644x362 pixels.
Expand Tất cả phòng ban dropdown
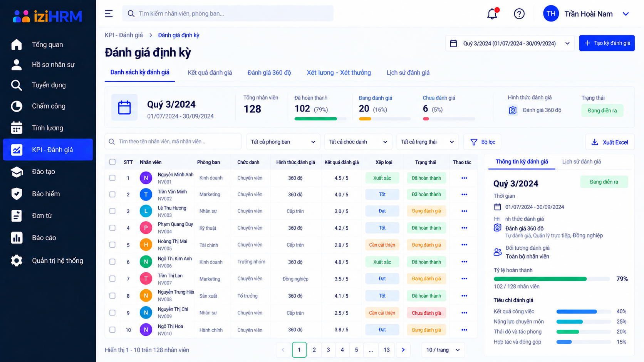pos(283,142)
